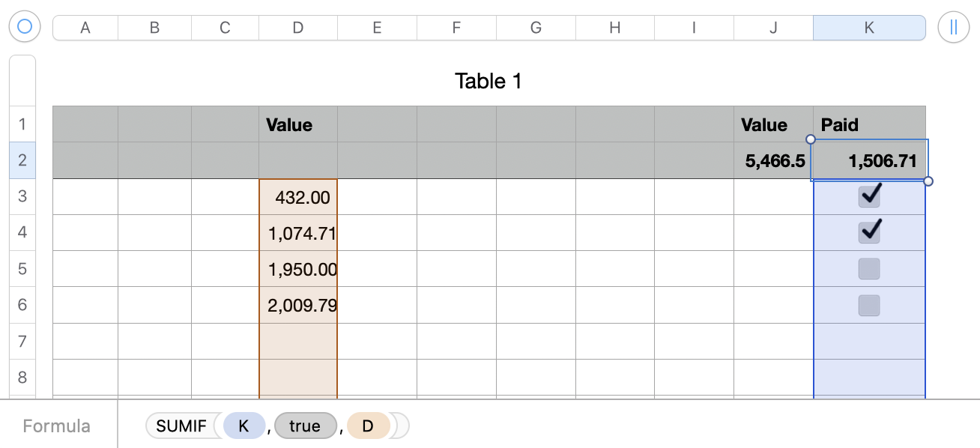The width and height of the screenshot is (980, 448).
Task: Click the cell containing 432.00
Action: [298, 197]
